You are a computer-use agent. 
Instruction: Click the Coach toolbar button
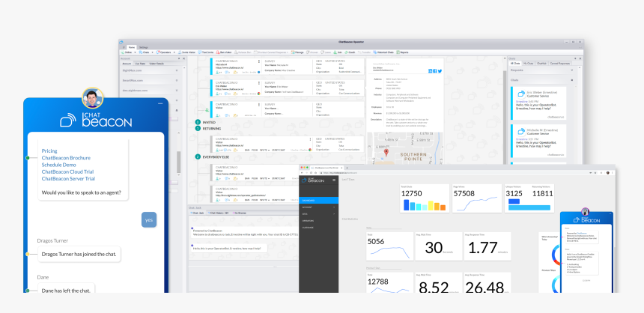coord(350,52)
